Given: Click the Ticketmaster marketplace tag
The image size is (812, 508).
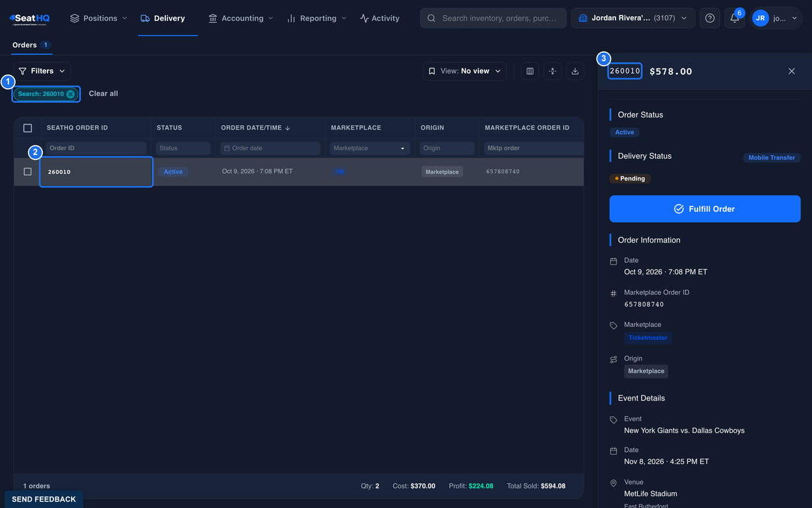Looking at the screenshot, I should (647, 338).
